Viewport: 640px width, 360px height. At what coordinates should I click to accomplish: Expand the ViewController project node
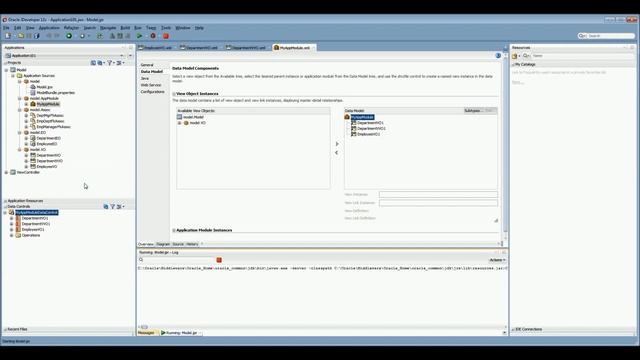(7, 172)
